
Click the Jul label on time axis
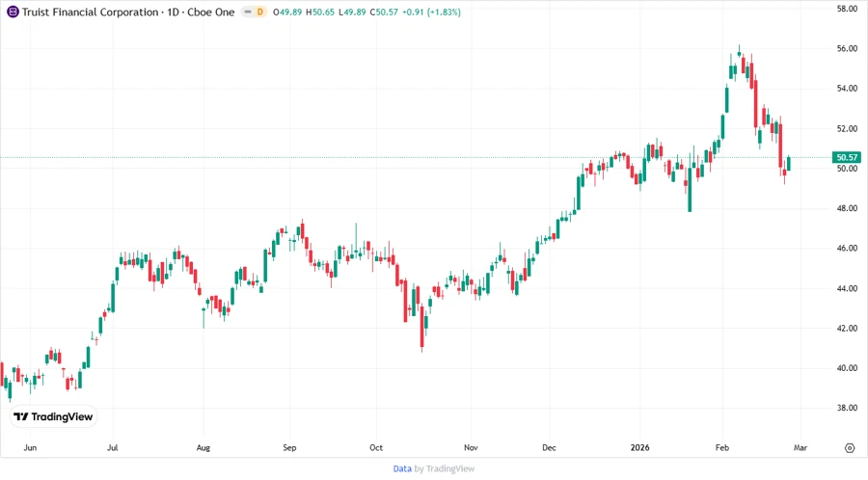pos(113,448)
